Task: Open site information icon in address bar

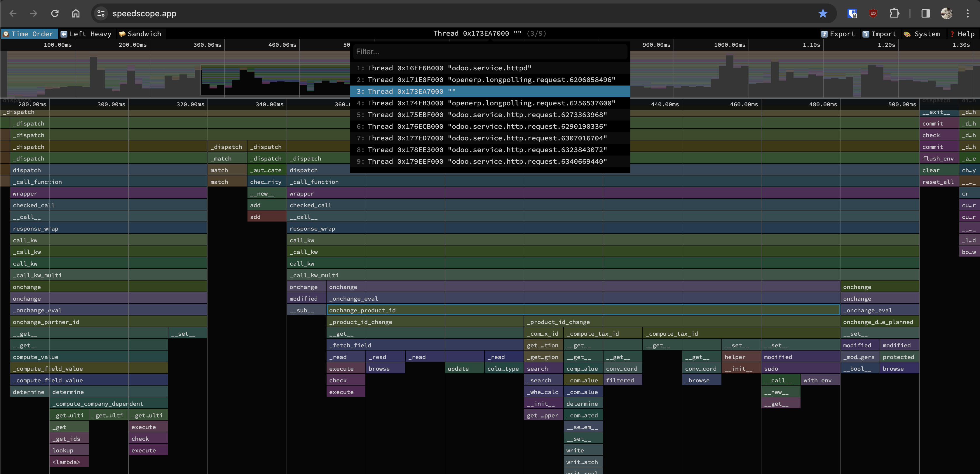Action: click(x=101, y=14)
